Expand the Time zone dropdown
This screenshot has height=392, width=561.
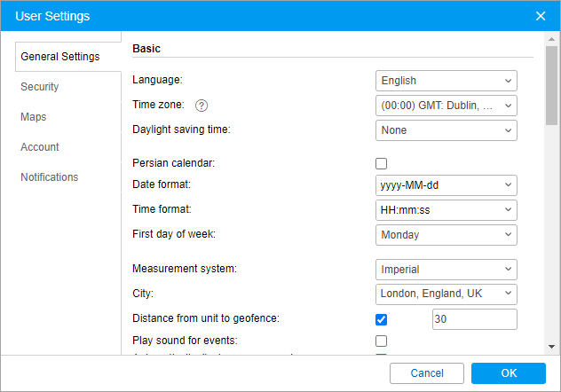pos(446,106)
